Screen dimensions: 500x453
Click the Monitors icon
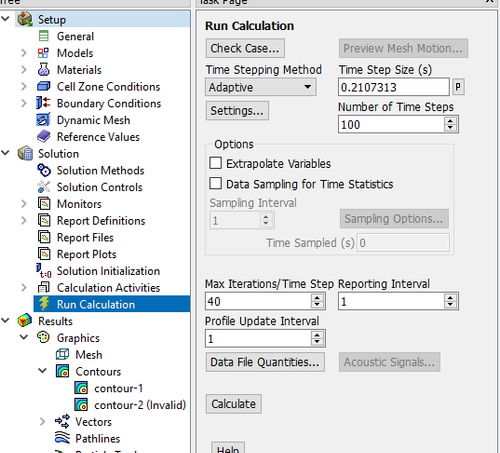44,204
